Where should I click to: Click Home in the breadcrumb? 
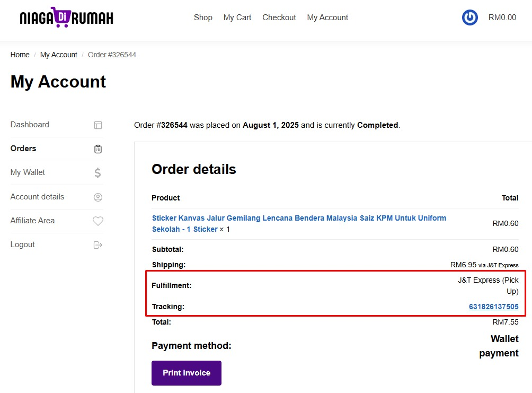point(20,55)
